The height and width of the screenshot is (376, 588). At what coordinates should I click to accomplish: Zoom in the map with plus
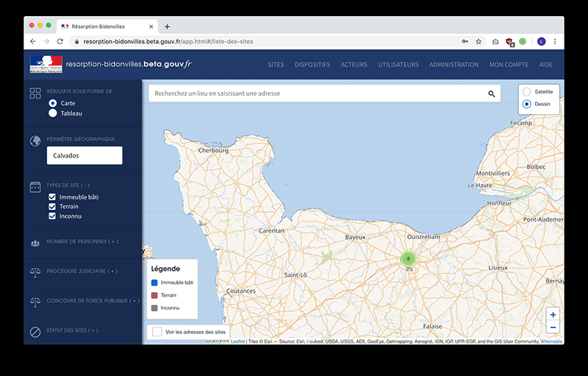point(553,315)
